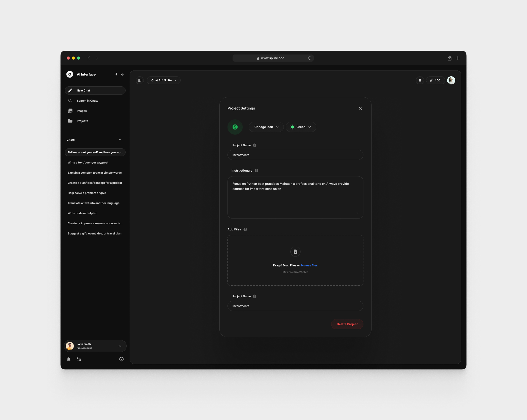Click the 450 credits star badge
The width and height of the screenshot is (527, 420).
(x=435, y=80)
